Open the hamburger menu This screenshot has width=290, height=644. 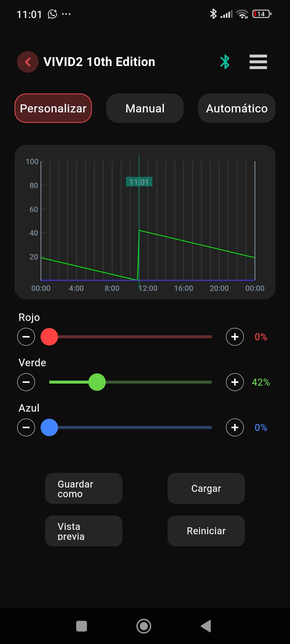point(258,62)
